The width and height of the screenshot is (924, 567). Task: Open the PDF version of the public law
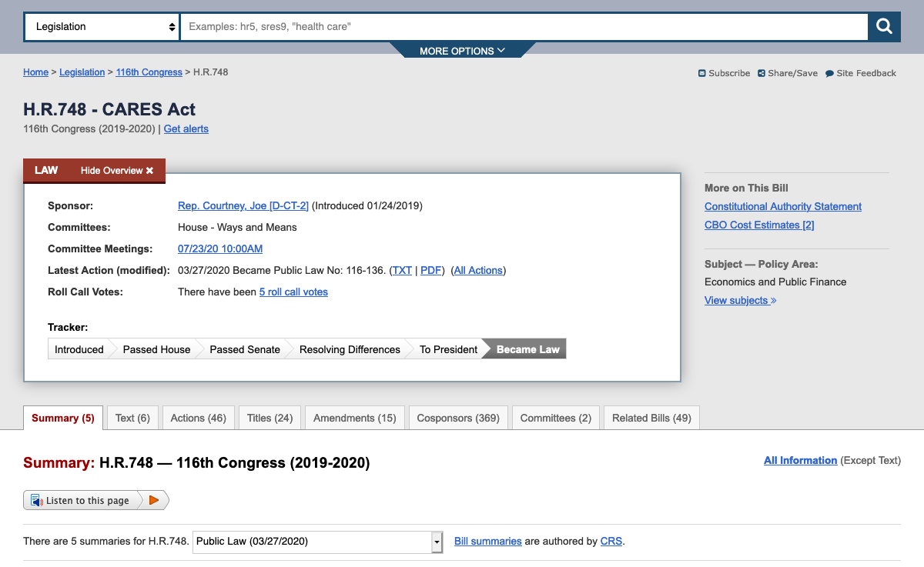430,270
